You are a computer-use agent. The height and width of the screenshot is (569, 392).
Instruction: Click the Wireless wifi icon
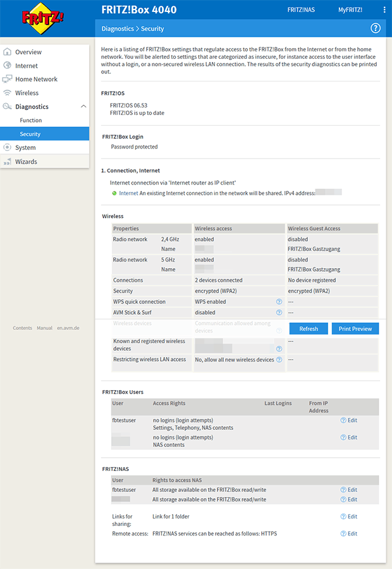7,93
